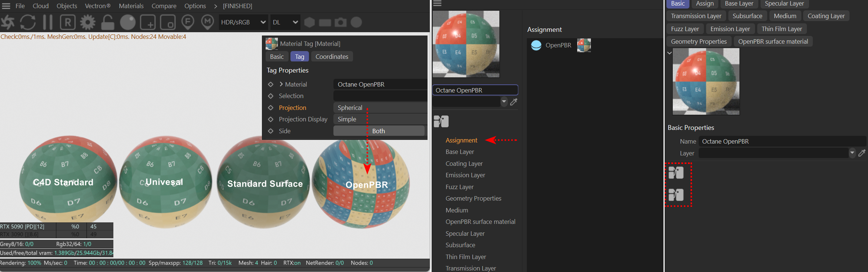Select Specular Layer in the middle panel list
The height and width of the screenshot is (272, 868).
[x=465, y=234]
